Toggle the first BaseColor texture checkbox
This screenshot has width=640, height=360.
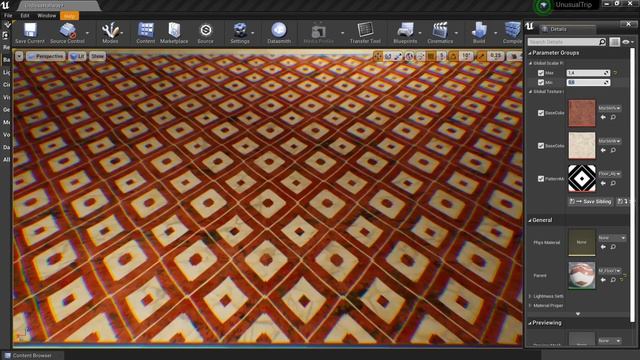[x=541, y=113]
